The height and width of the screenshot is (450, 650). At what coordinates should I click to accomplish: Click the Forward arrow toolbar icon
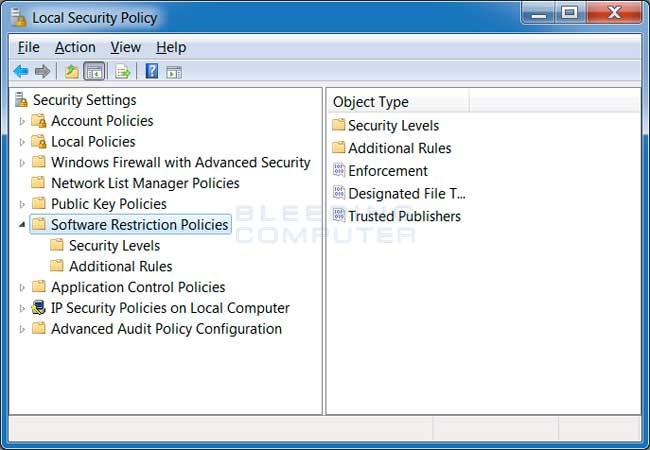click(x=42, y=72)
